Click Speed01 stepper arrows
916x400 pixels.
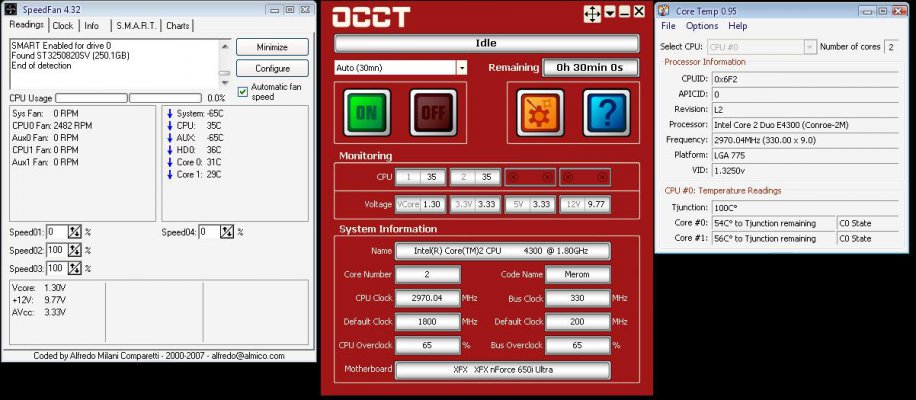75,232
